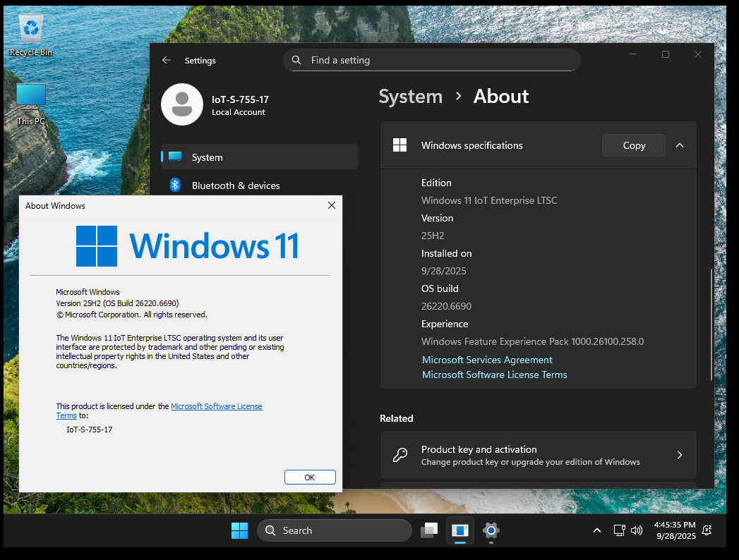Maximize the Settings window

point(666,54)
